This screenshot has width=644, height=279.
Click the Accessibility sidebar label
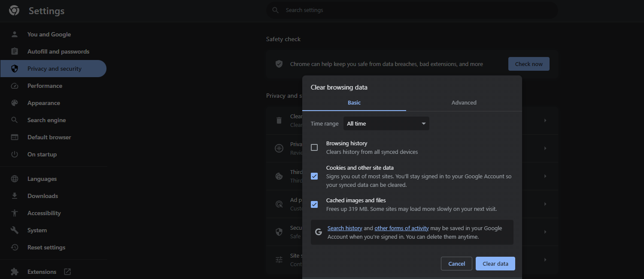coord(44,213)
